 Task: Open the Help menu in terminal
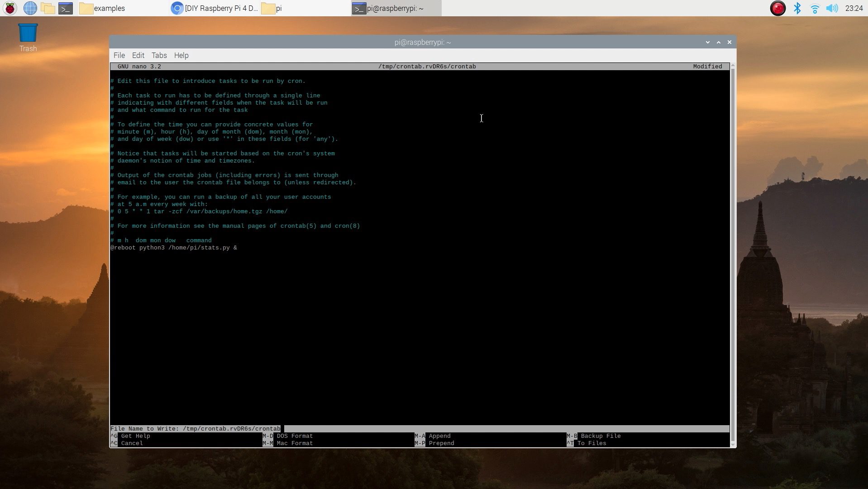coord(181,55)
